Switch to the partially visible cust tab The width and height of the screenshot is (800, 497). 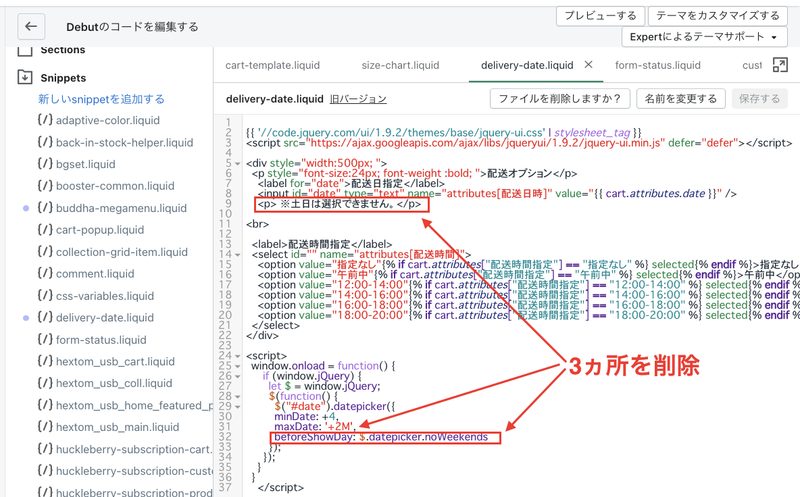753,65
